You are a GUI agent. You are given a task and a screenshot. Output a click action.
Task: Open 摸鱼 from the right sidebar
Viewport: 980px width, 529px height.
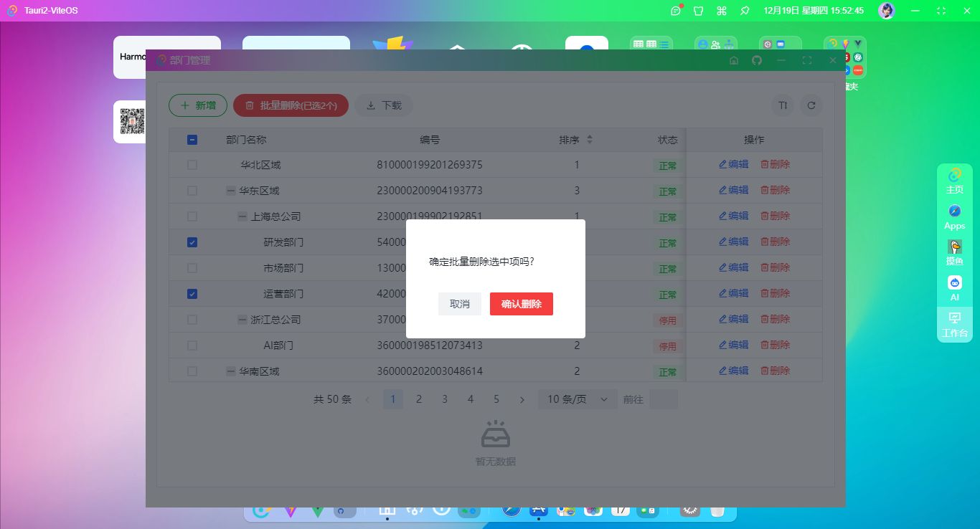coord(954,252)
